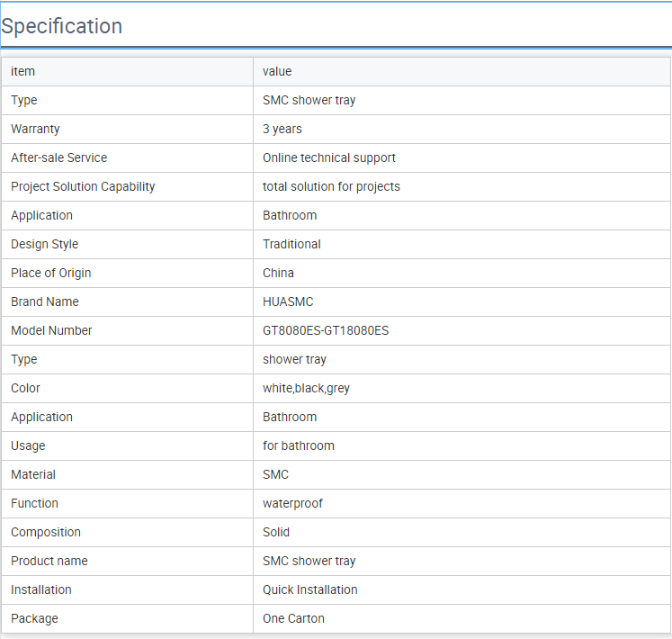672x639 pixels.
Task: Select the 'Quick Installation' value
Action: click(309, 589)
